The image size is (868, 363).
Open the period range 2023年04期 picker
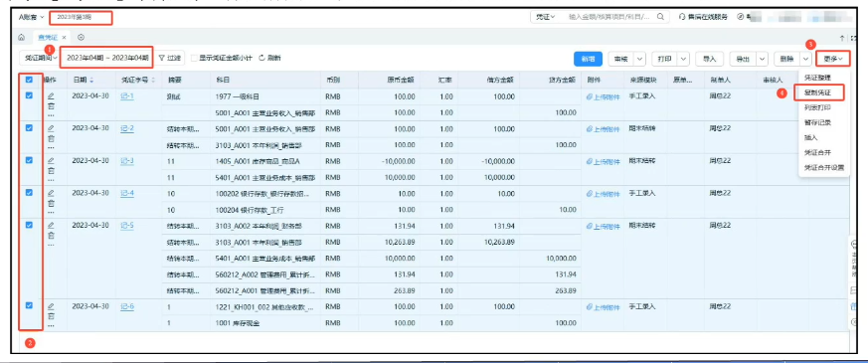106,58
